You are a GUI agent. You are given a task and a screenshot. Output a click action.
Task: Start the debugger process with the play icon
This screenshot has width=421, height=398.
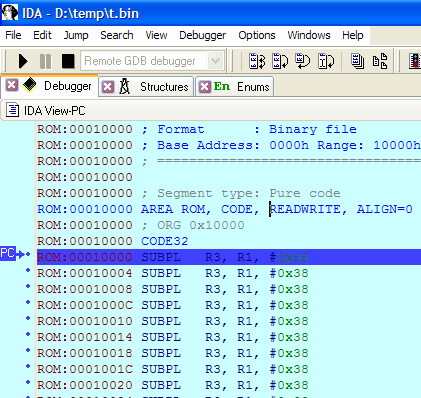(x=23, y=61)
